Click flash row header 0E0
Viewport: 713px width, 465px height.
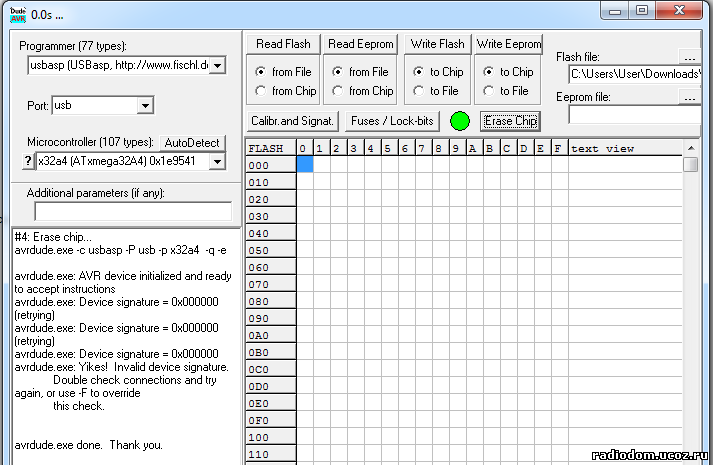271,403
